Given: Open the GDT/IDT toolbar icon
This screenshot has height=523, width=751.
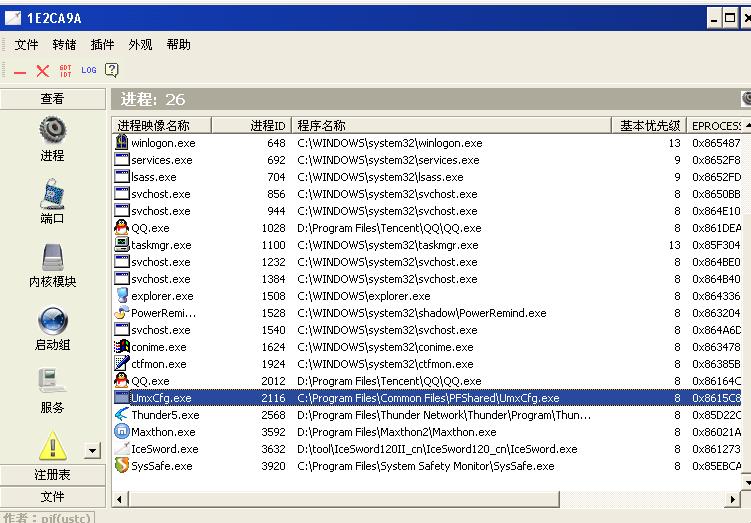Looking at the screenshot, I should [66, 71].
